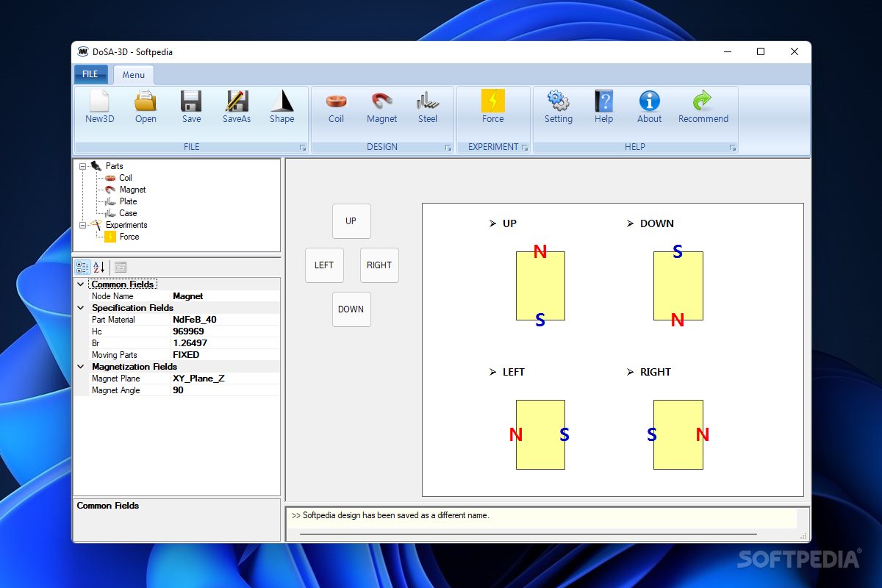Click the Categorized view icon in property grid
Screen dimensions: 882x588
coord(82,267)
